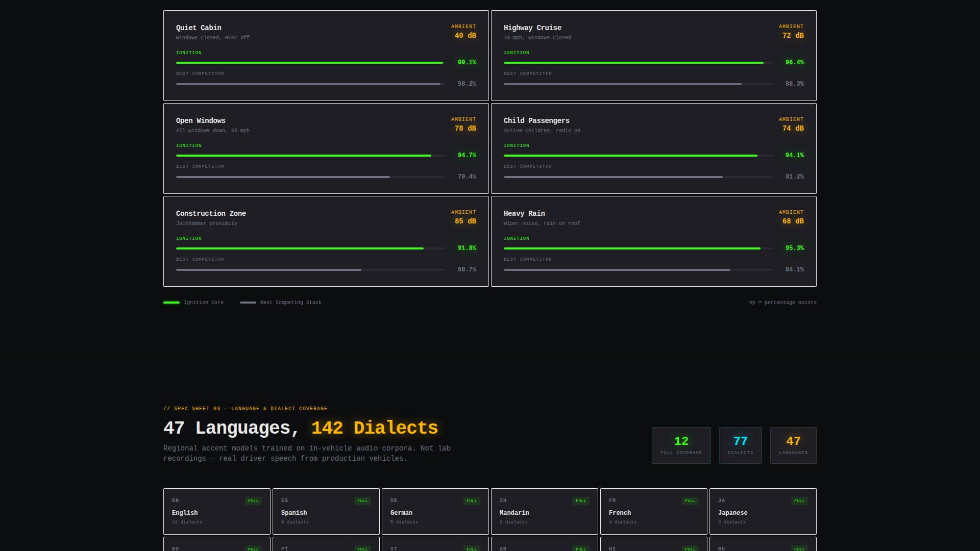Click the Ignition accuracy bar in Open Windows
The width and height of the screenshot is (980, 551).
click(x=310, y=156)
